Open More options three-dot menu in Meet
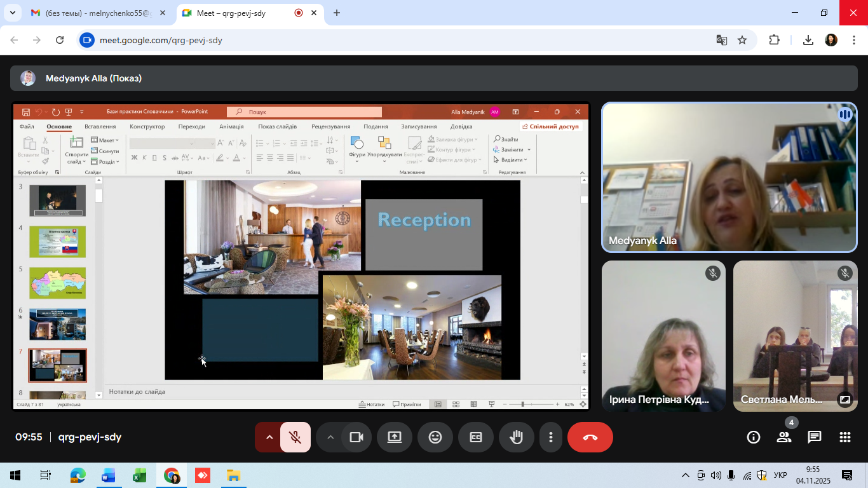The width and height of the screenshot is (868, 488). point(551,437)
